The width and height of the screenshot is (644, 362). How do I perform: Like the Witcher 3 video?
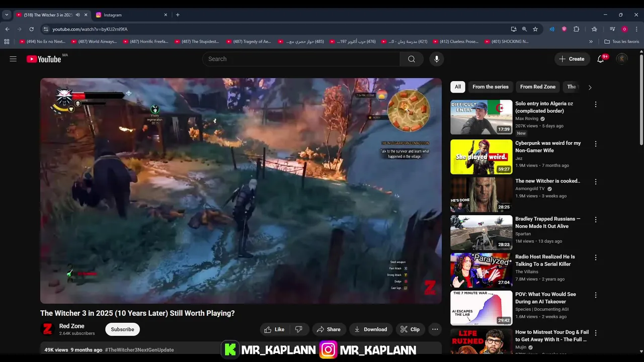(x=275, y=329)
